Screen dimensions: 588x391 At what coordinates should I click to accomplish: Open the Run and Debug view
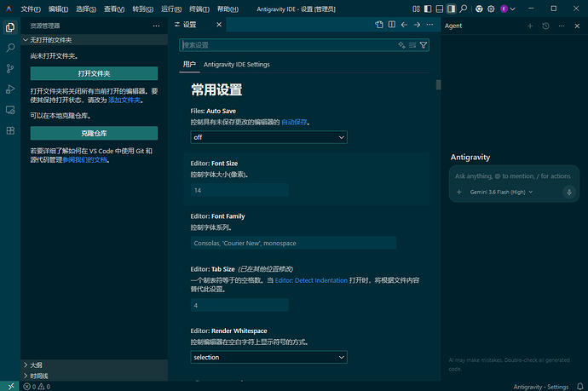click(10, 89)
